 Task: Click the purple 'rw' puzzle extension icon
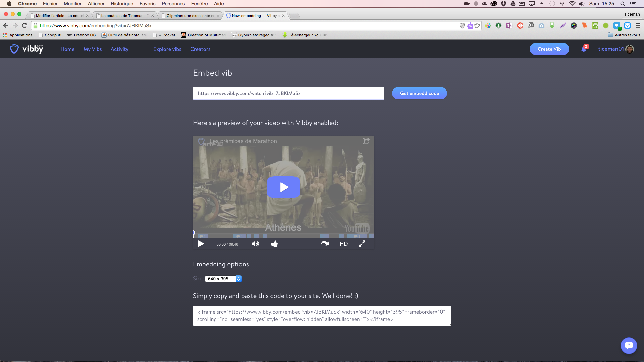point(470,25)
